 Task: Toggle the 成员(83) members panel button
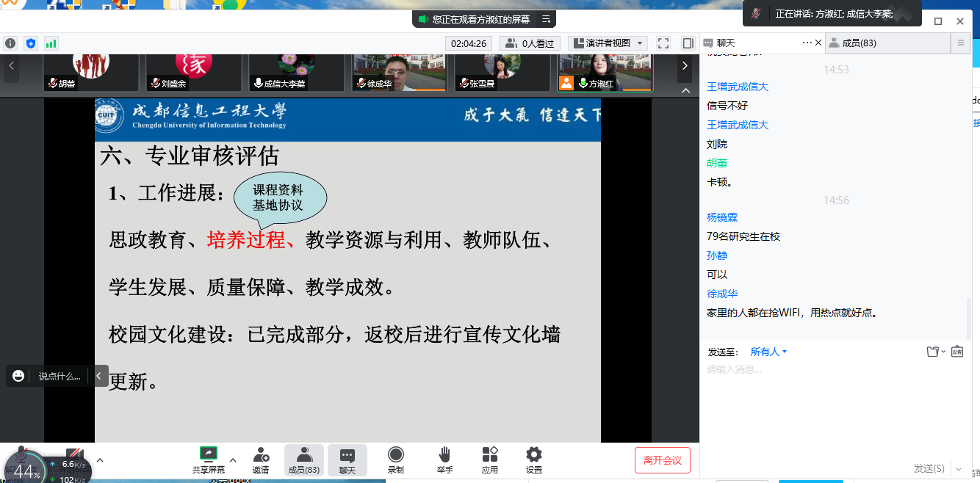coord(303,460)
